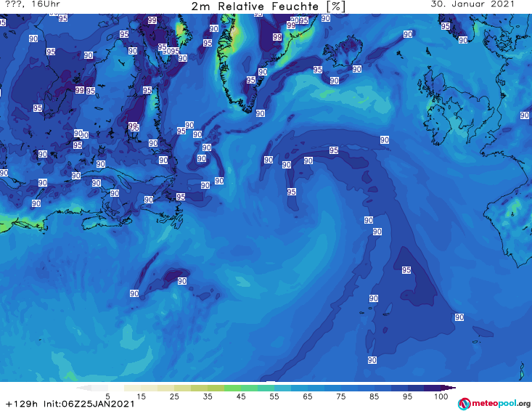Image resolution: width=532 pixels, height=411 pixels.
Task: Pick the dark purple colorbar segment at 100
Action: pyautogui.click(x=433, y=388)
